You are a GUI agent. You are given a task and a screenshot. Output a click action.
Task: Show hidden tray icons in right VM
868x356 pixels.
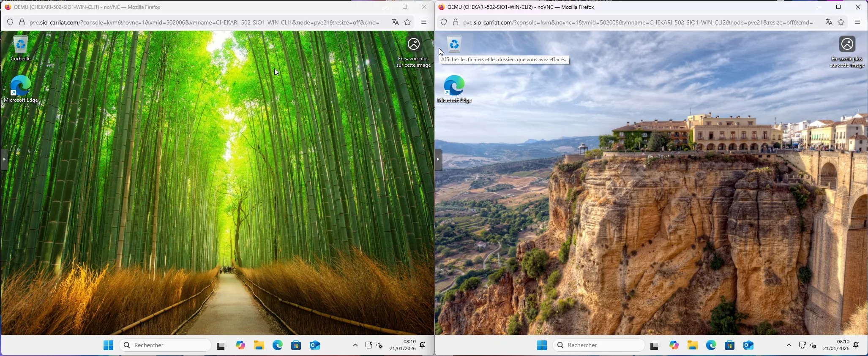point(789,345)
